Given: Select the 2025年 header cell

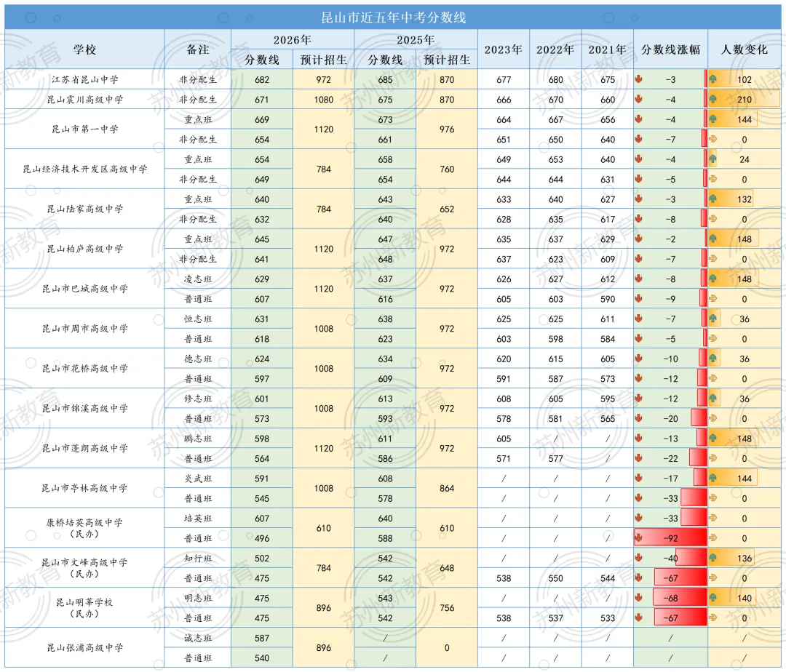Looking at the screenshot, I should tap(416, 40).
